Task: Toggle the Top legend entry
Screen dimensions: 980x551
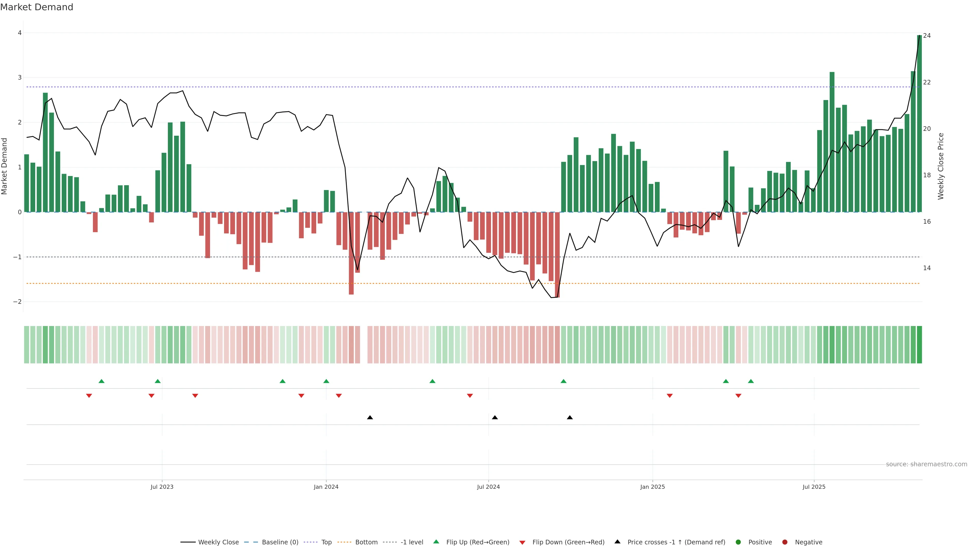Action: (x=326, y=542)
